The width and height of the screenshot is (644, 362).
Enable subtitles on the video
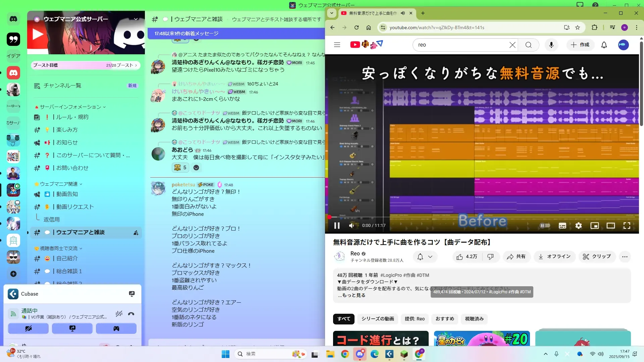tap(562, 226)
